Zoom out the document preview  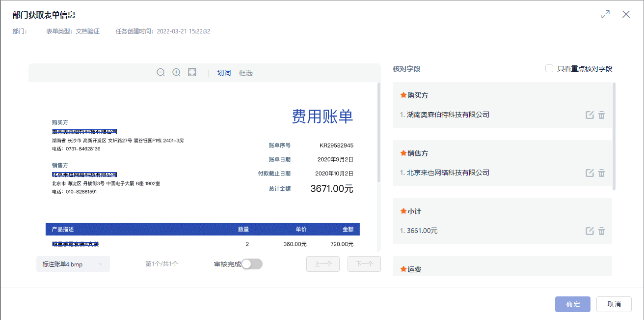161,72
